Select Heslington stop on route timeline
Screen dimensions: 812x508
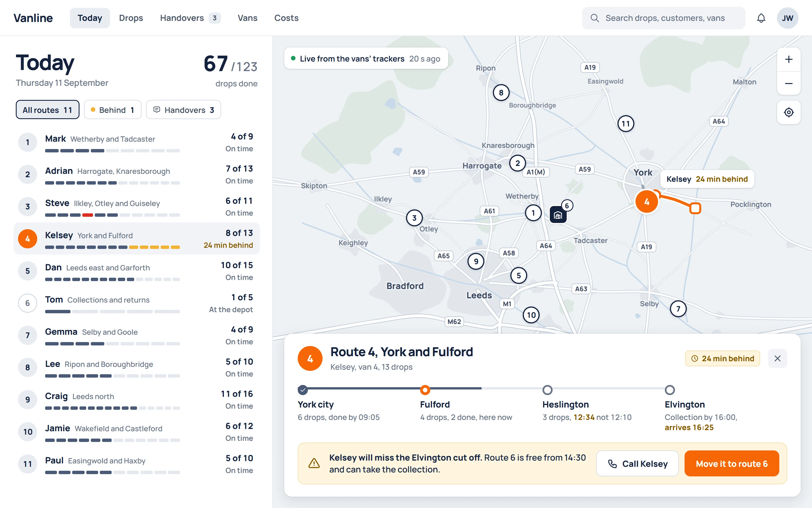pyautogui.click(x=587, y=404)
